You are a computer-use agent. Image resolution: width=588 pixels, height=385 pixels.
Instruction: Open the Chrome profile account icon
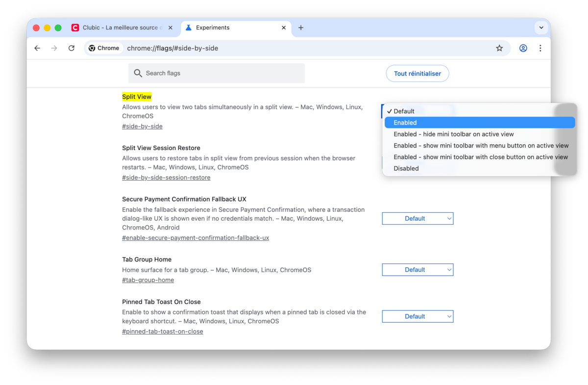(x=523, y=48)
